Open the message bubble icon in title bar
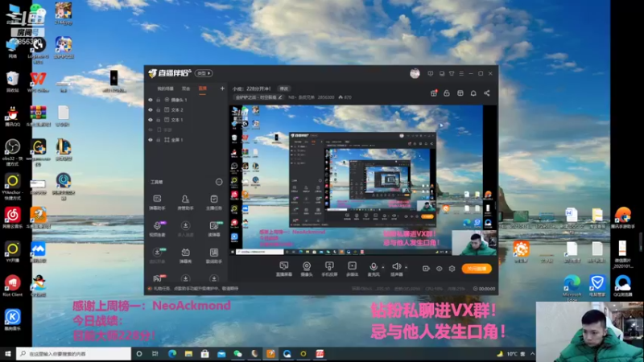 coord(431,73)
